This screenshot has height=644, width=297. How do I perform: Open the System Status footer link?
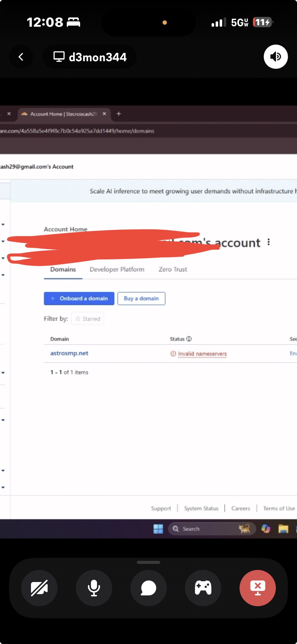(x=201, y=508)
